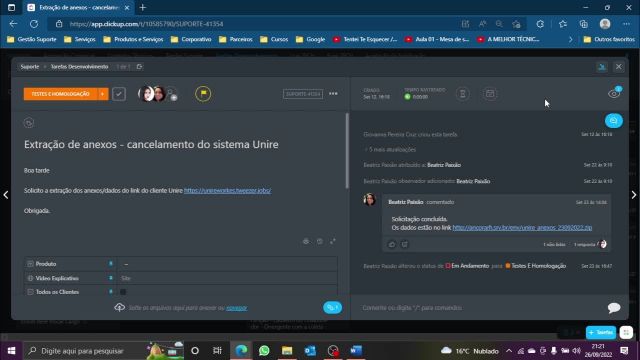Mark task complete with checkmark button

pyautogui.click(x=119, y=94)
